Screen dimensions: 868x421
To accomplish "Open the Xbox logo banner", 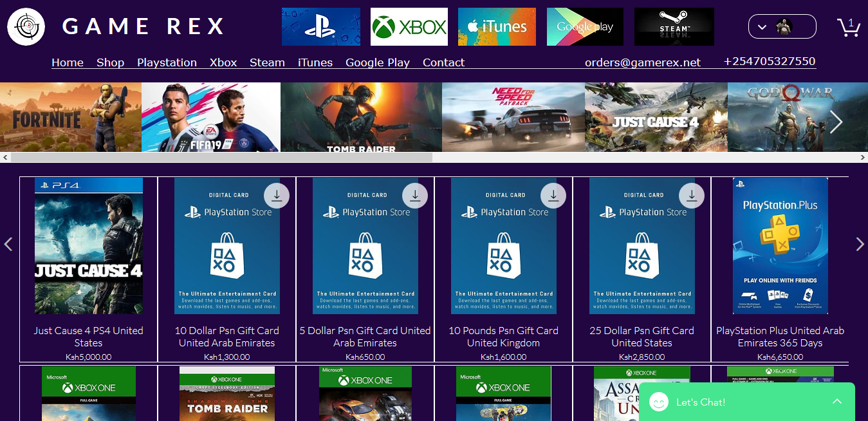I will point(409,27).
